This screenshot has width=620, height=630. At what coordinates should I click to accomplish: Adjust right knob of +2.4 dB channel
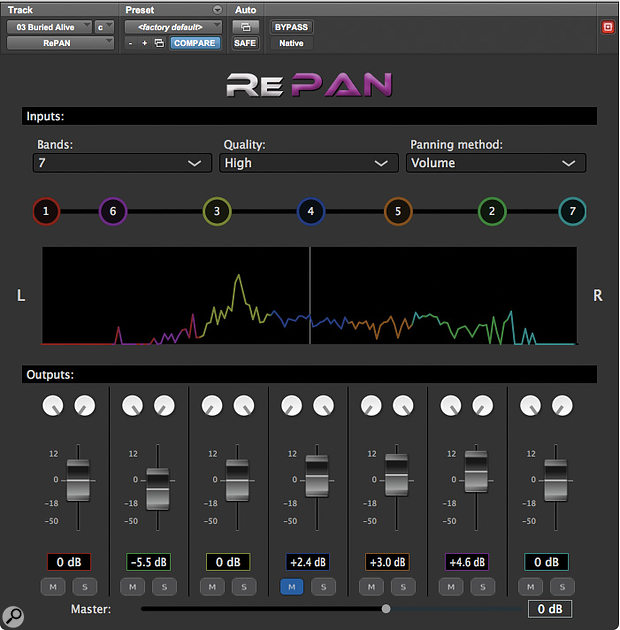[x=323, y=405]
